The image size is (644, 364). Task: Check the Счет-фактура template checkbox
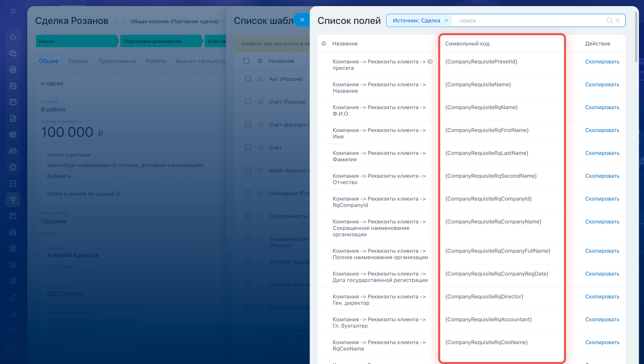pos(248,125)
